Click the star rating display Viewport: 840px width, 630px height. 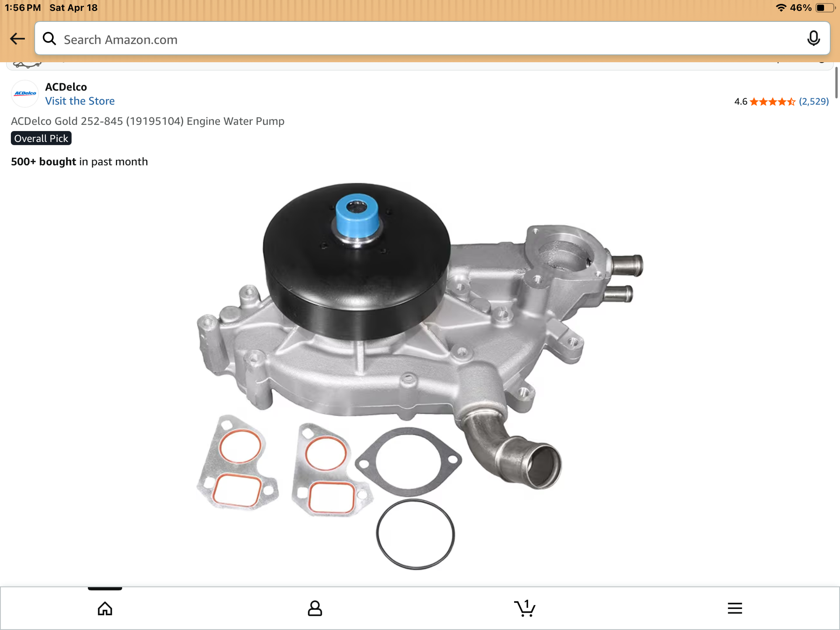click(772, 102)
